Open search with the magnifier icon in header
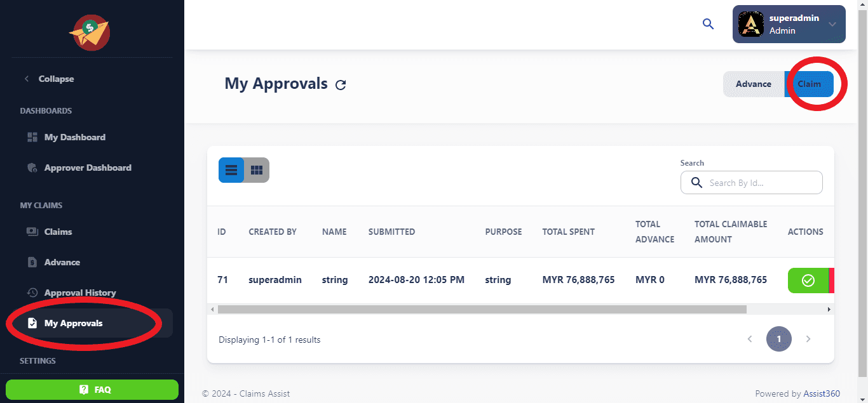This screenshot has height=403, width=868. click(x=708, y=24)
